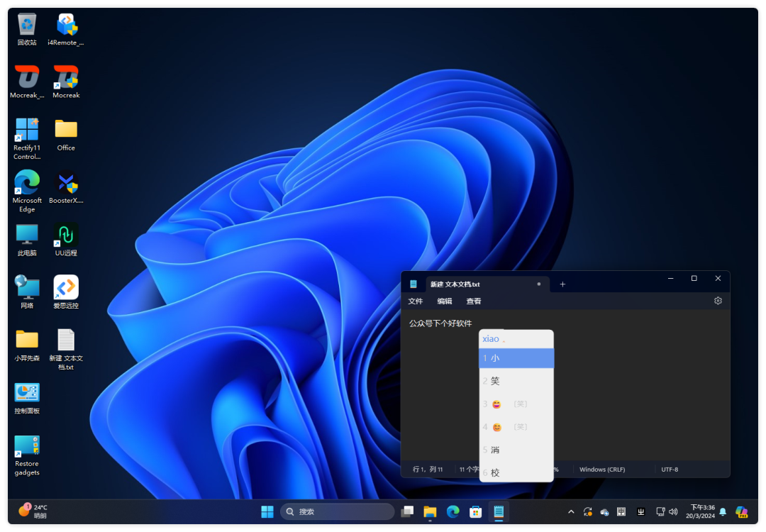This screenshot has width=766, height=532.
Task: Launch File Explorer from taskbar
Action: click(x=430, y=511)
